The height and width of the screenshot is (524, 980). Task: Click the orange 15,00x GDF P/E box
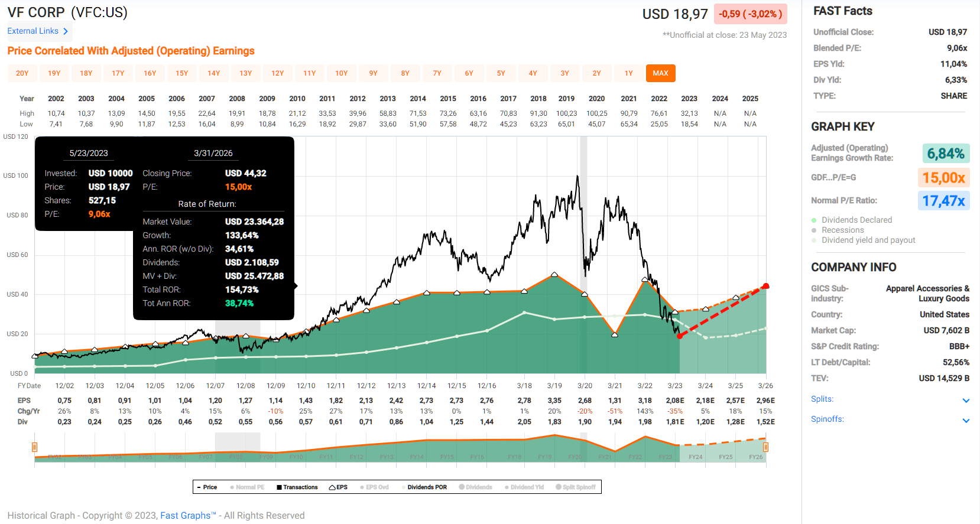pos(944,178)
